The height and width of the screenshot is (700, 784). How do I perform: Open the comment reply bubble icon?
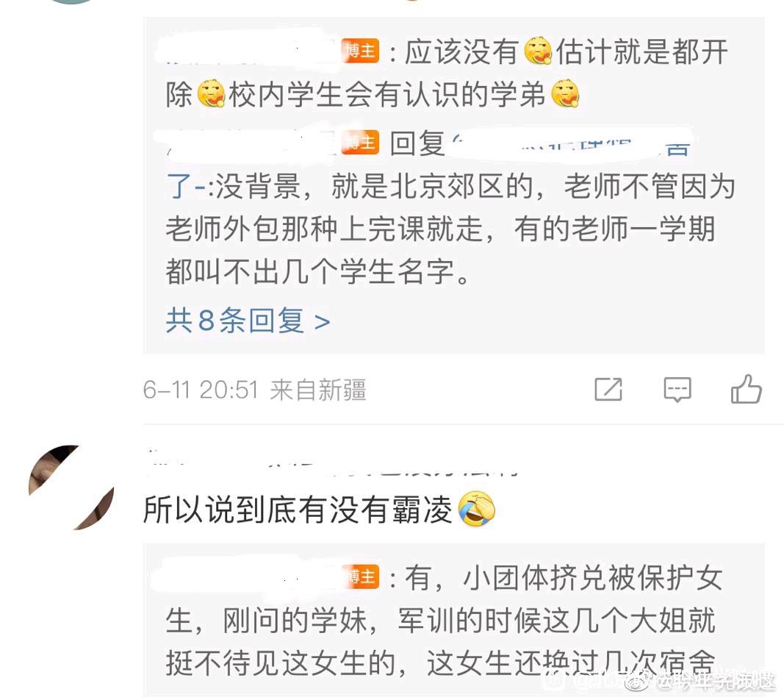[677, 389]
